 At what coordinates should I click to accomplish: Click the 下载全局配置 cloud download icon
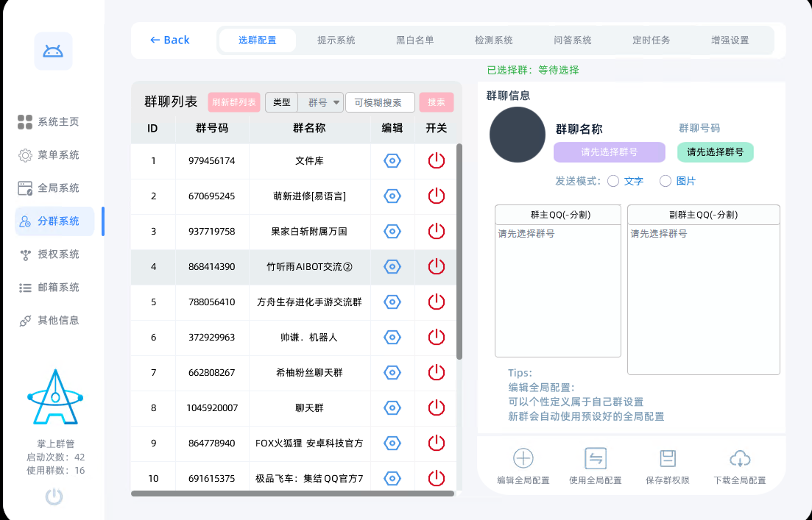(x=740, y=458)
